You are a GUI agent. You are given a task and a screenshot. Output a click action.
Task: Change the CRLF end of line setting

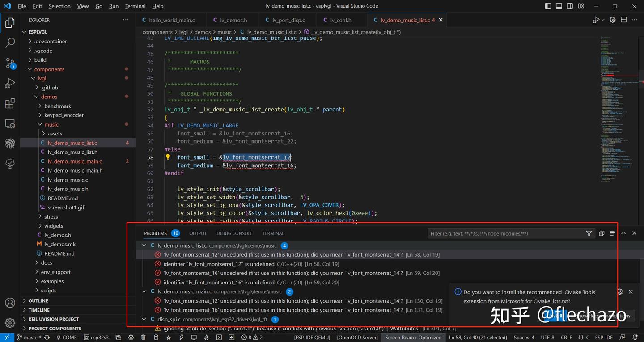[566, 338]
